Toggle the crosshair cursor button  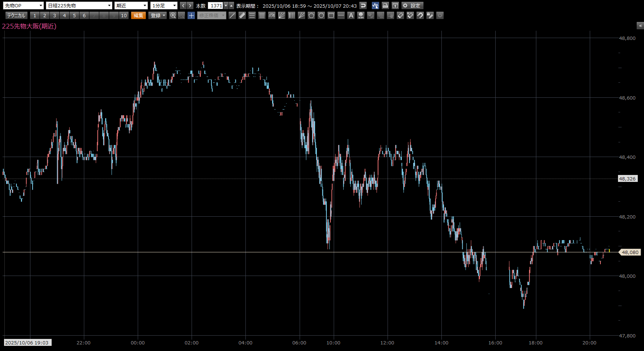pos(191,15)
